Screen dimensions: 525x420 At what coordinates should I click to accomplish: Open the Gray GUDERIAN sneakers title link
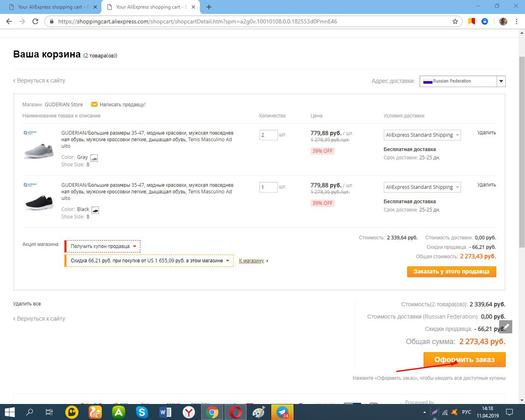coord(147,140)
